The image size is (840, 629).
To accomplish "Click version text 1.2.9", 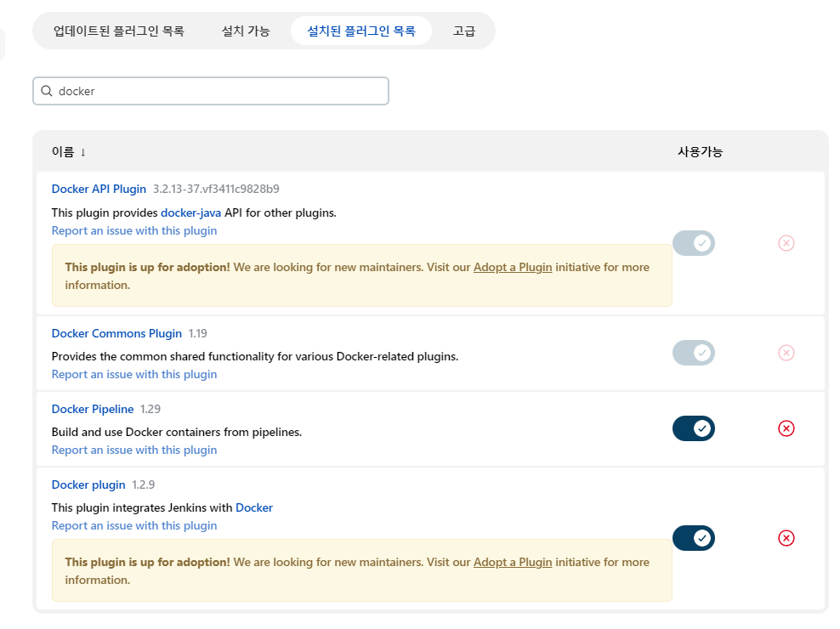I will [x=143, y=484].
